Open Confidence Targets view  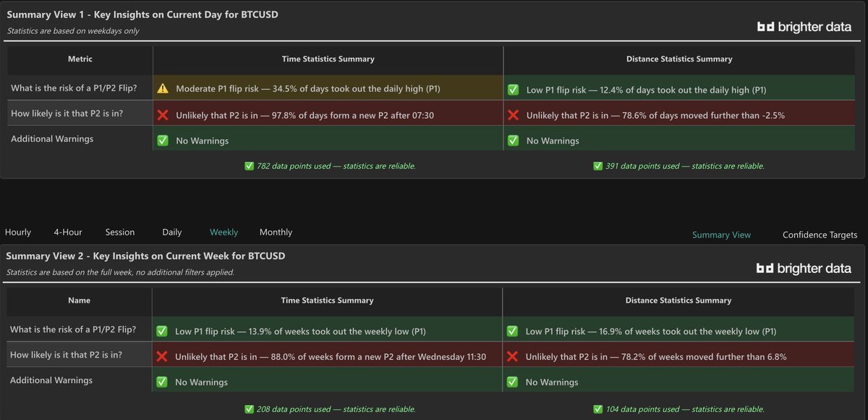pos(820,235)
